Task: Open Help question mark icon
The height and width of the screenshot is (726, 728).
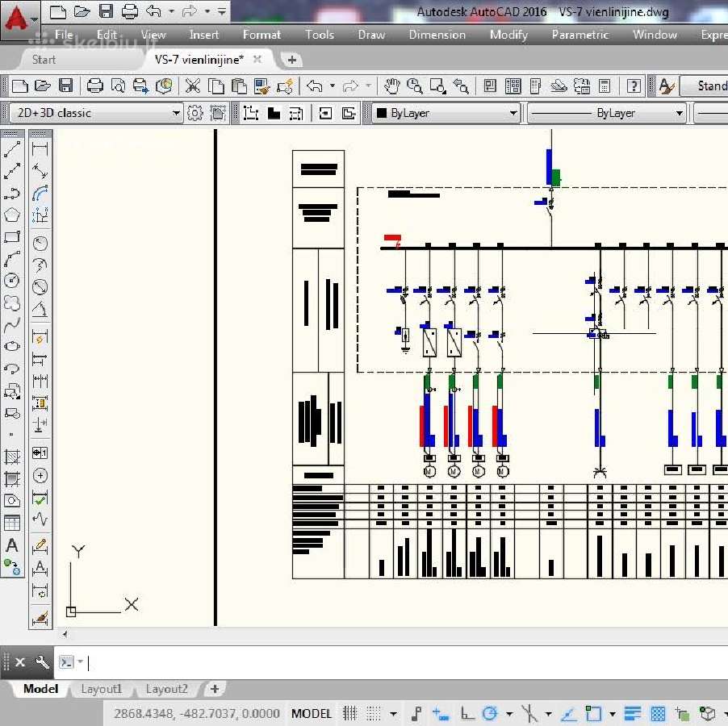Action: [x=634, y=86]
